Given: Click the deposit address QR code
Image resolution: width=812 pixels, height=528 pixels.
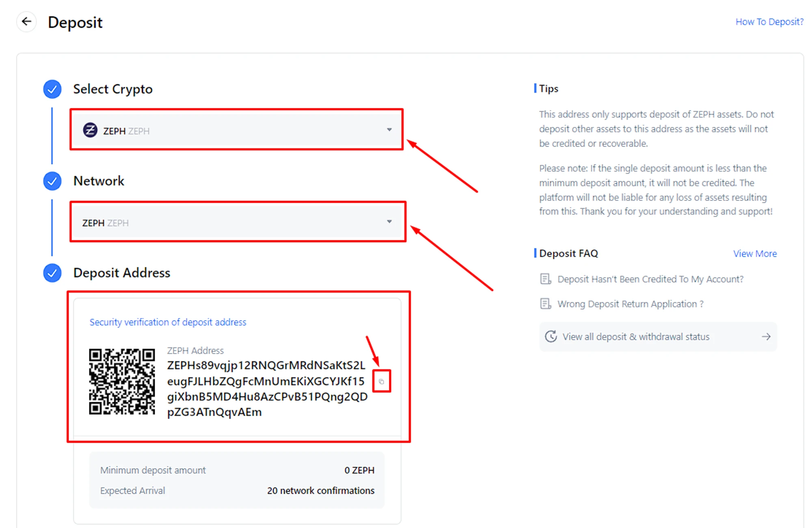Looking at the screenshot, I should [122, 381].
